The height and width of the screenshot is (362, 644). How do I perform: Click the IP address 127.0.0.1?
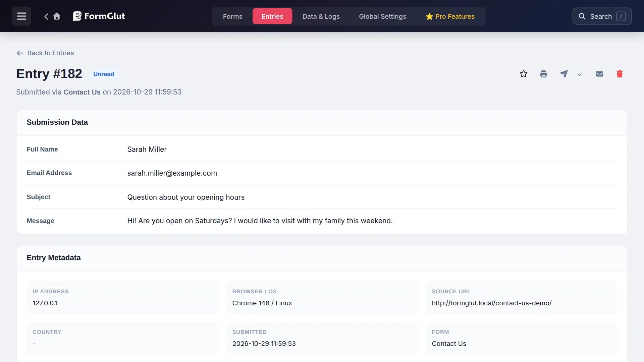pos(45,303)
